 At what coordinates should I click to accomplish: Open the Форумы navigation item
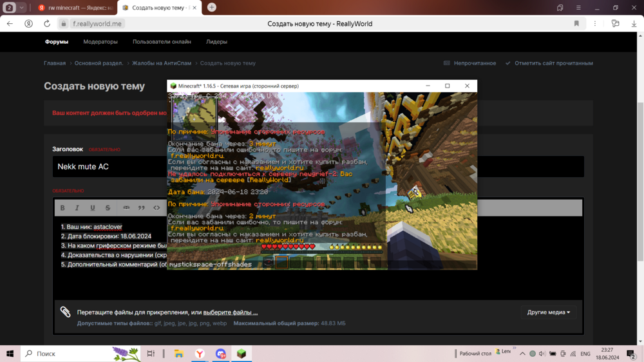pyautogui.click(x=57, y=41)
